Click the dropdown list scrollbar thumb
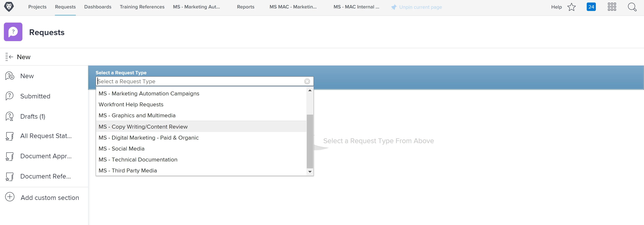644x225 pixels. point(310,141)
